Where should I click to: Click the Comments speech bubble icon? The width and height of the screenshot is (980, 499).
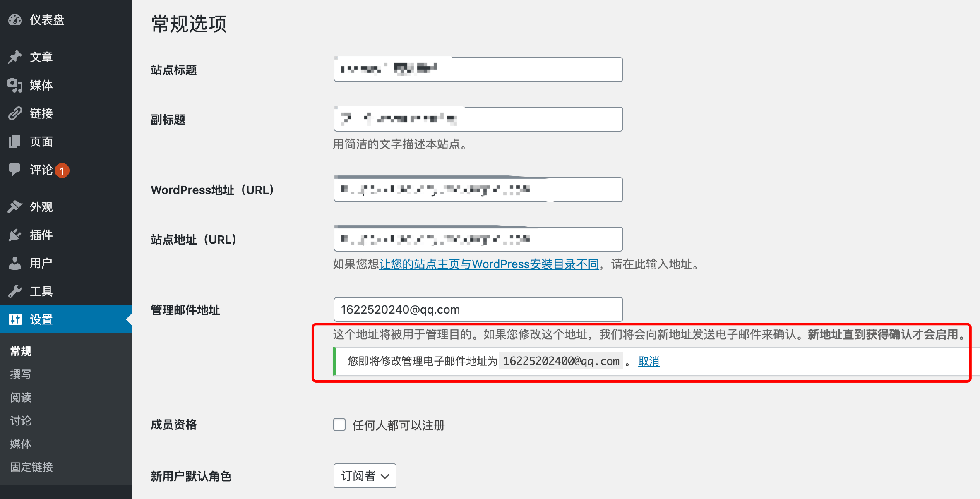click(15, 170)
